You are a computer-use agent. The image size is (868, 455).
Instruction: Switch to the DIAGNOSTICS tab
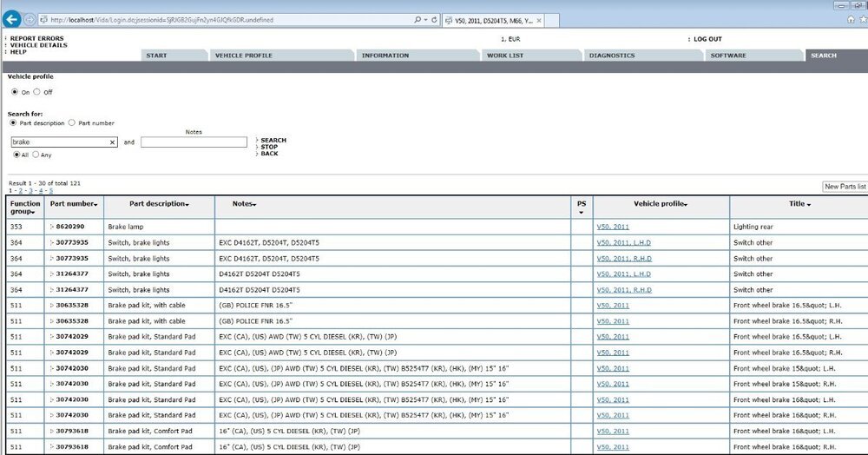pos(611,56)
